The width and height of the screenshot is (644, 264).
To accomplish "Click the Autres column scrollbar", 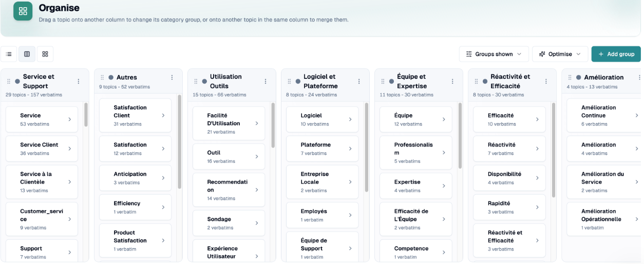I will (x=179, y=142).
